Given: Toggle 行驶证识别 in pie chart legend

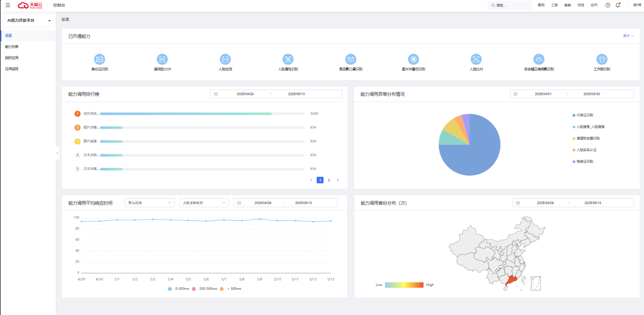Looking at the screenshot, I should [583, 115].
